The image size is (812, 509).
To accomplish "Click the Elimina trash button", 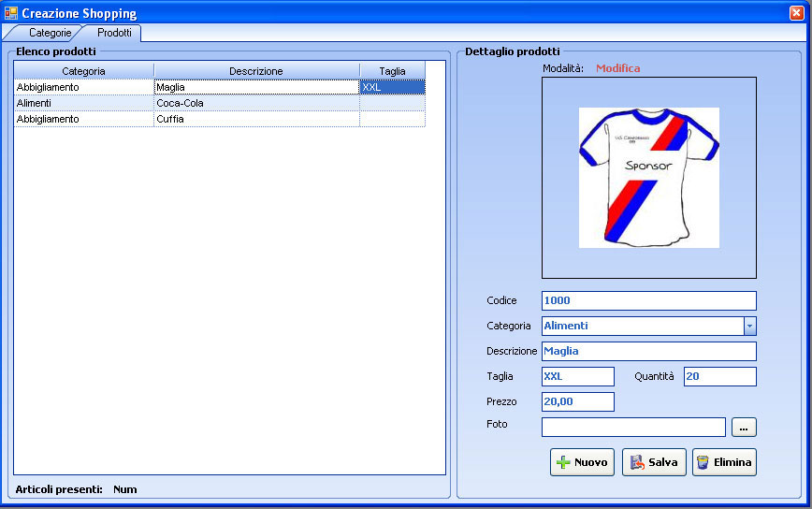I will point(724,462).
